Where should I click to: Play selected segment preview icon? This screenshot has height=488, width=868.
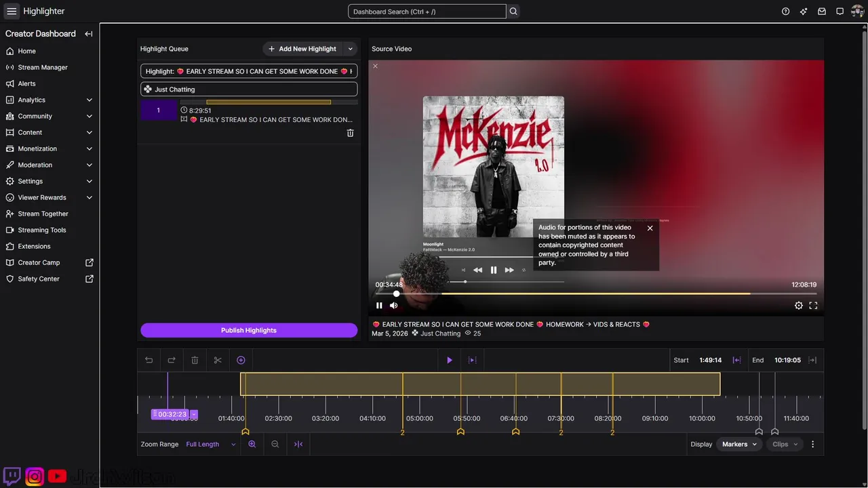[473, 361]
